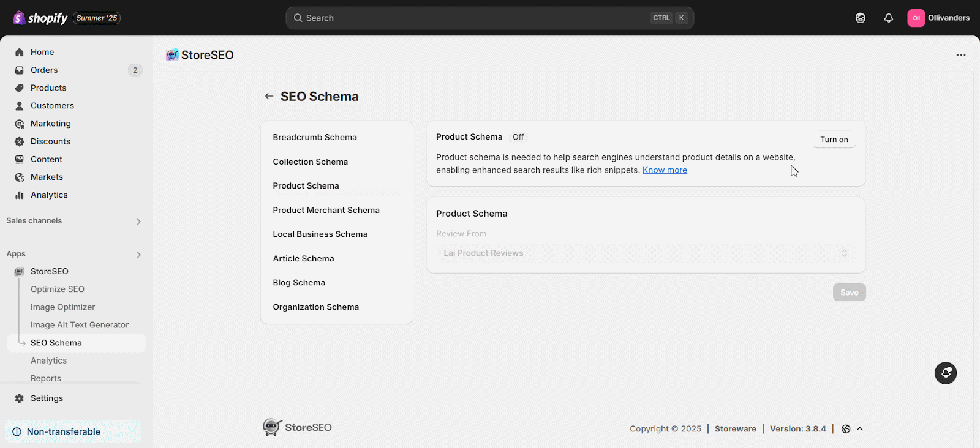
Task: Click the Markets globe icon
Action: [x=20, y=177]
